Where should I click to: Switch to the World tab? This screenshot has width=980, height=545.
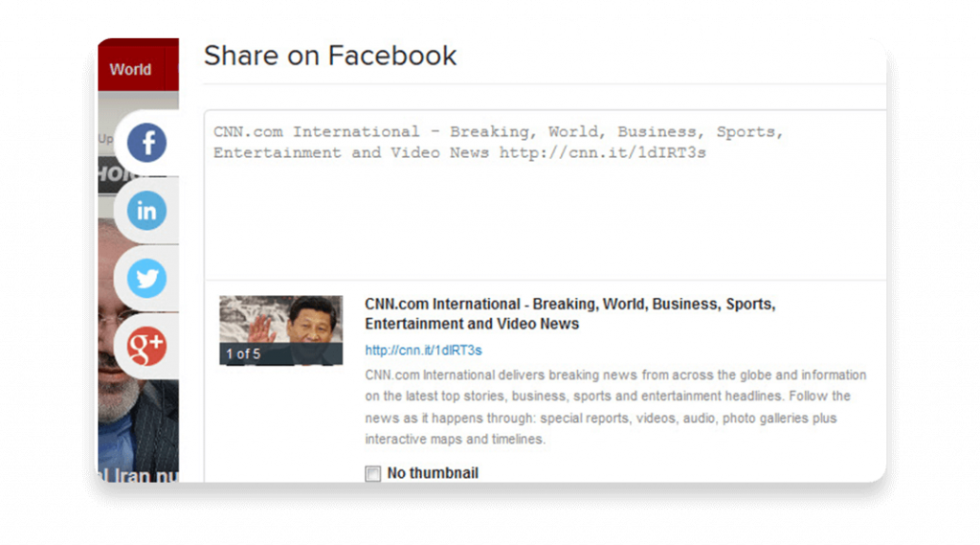tap(131, 69)
